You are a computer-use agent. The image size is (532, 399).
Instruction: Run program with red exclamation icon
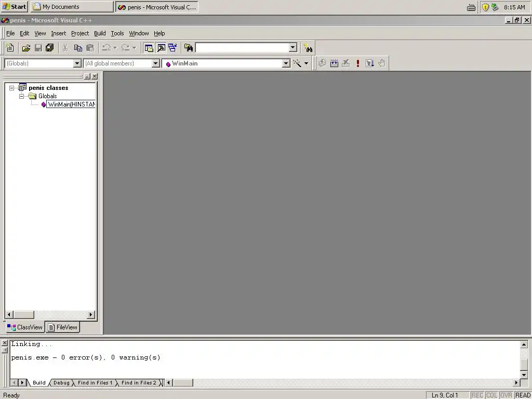tap(357, 63)
